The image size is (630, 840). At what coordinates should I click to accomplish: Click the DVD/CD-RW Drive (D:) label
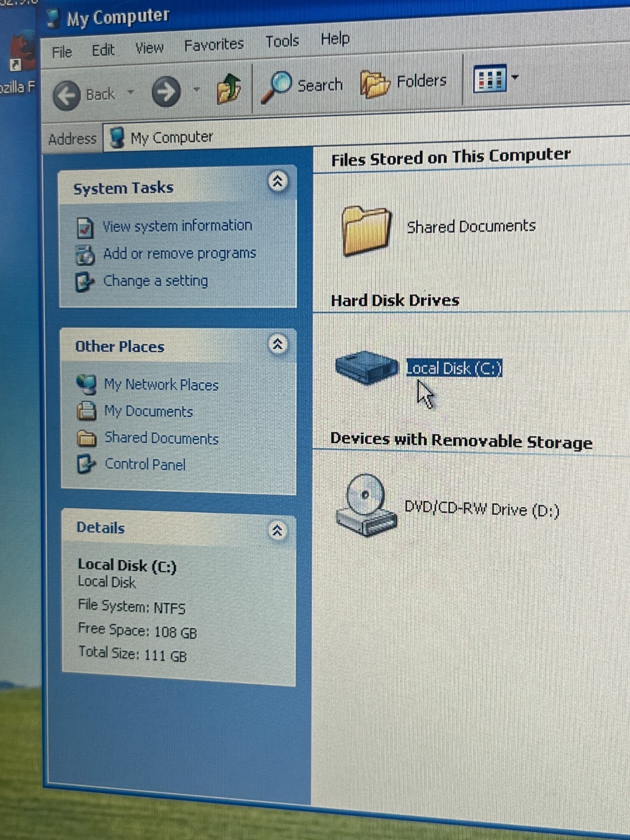[482, 509]
